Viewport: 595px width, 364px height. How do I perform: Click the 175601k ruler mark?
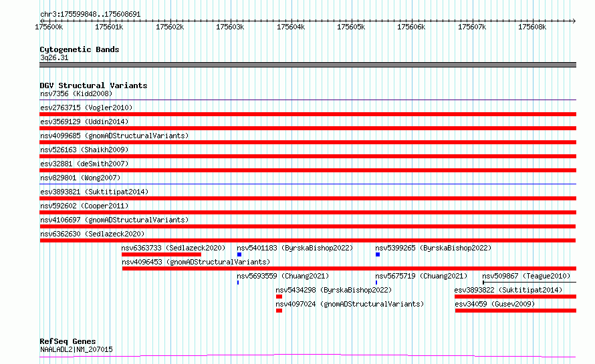point(109,27)
